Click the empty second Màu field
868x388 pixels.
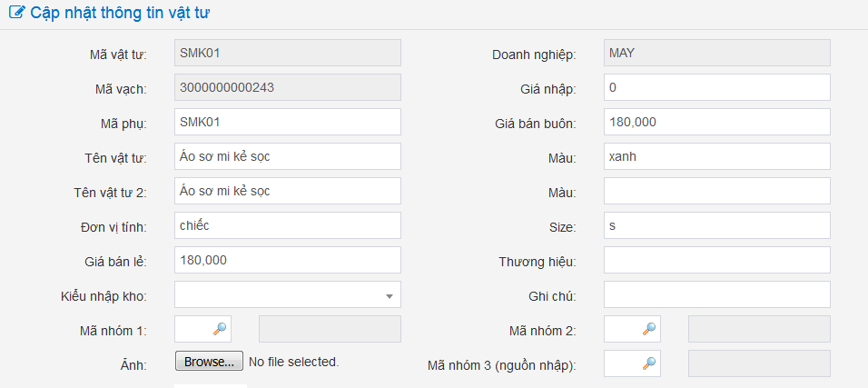click(x=716, y=191)
